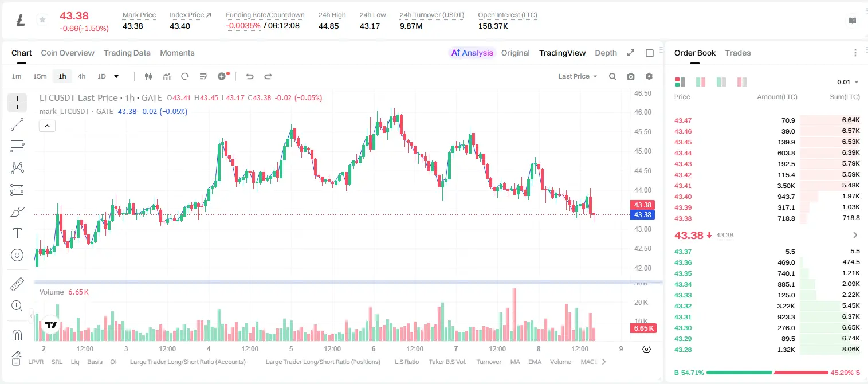The height and width of the screenshot is (384, 868).
Task: Switch chart to Depth view
Action: pyautogui.click(x=606, y=53)
